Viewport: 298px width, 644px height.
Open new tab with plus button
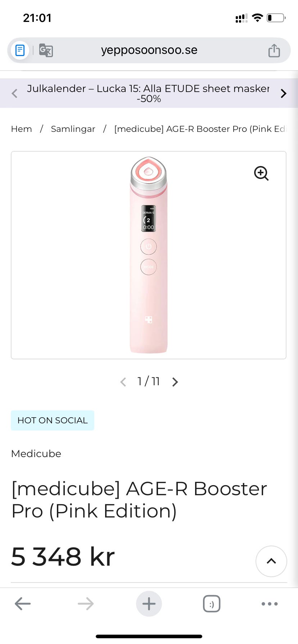pos(149,604)
